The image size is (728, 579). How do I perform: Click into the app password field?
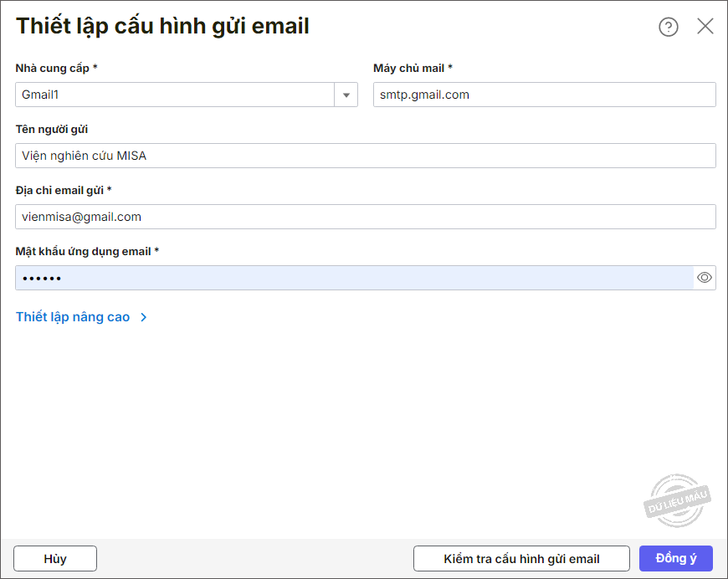coord(353,278)
